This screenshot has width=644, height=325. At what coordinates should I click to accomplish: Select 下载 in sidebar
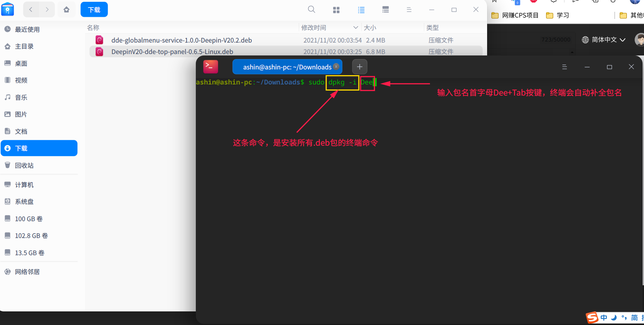[x=39, y=148]
